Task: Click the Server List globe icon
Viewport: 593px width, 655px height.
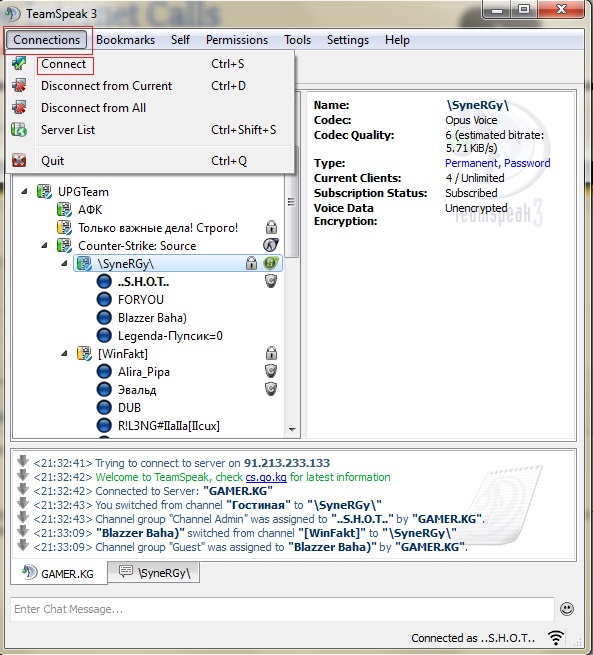Action: coord(19,130)
